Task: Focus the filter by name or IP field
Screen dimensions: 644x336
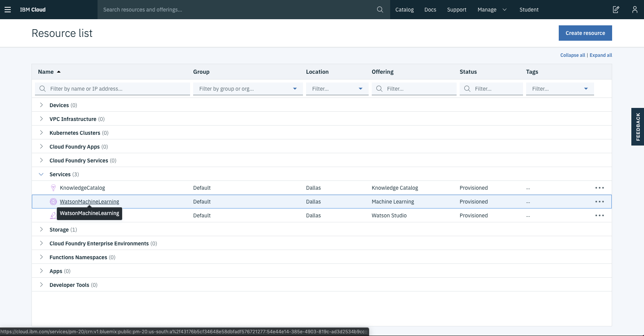Action: [x=113, y=89]
